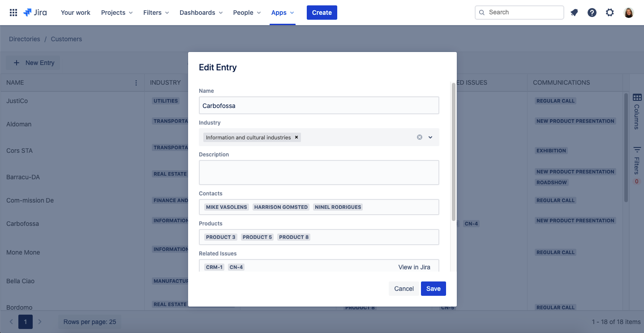Go to Your work tab

click(x=75, y=13)
